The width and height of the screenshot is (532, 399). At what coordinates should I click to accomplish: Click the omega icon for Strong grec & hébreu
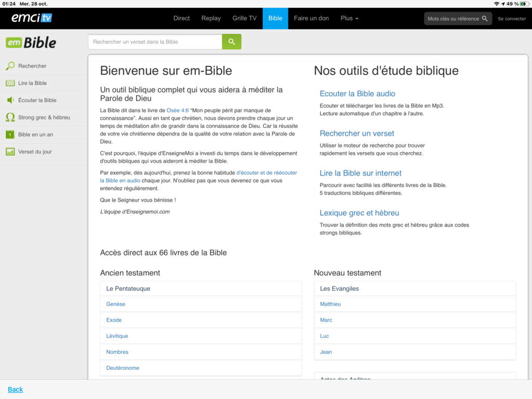pyautogui.click(x=10, y=117)
